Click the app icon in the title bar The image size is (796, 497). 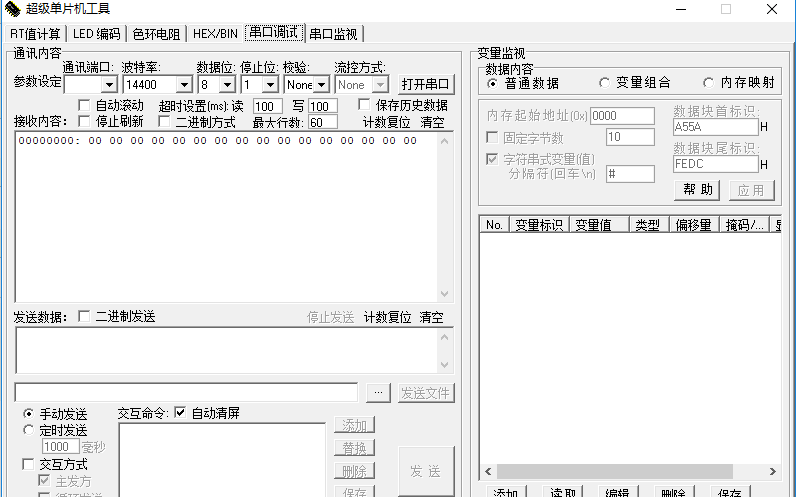coord(12,9)
